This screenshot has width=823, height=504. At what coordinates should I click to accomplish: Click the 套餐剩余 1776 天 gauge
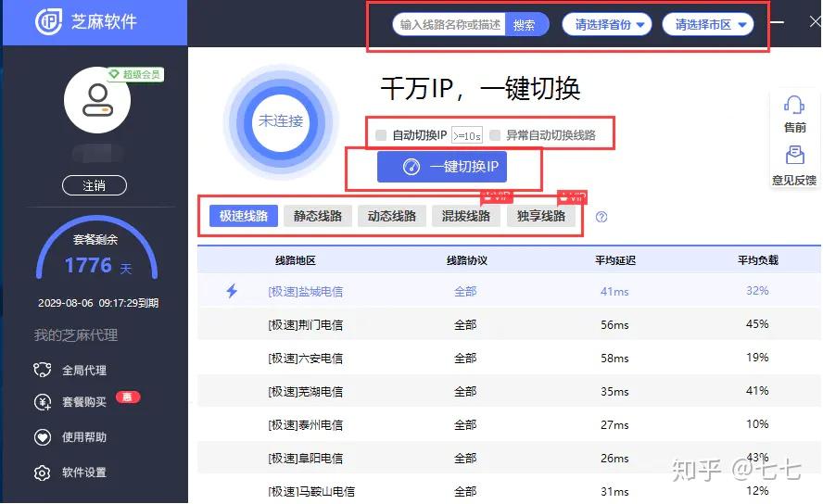click(97, 249)
